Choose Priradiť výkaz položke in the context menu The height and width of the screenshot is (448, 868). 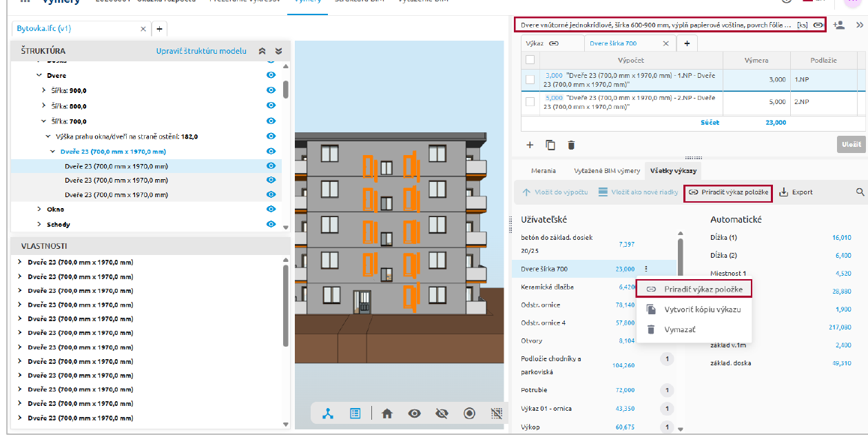(x=694, y=289)
